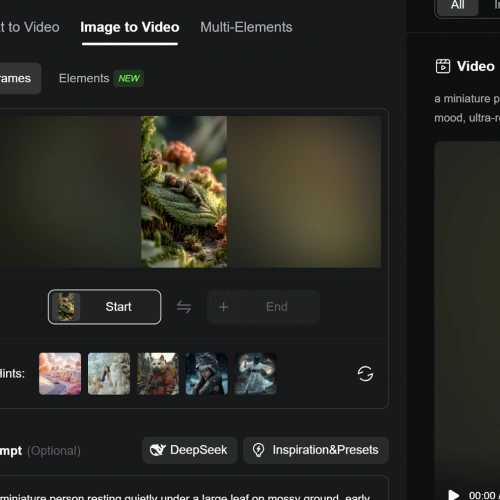This screenshot has height=500, width=500.
Task: Select the small leaf thumbnail in Start button
Action: (66, 307)
